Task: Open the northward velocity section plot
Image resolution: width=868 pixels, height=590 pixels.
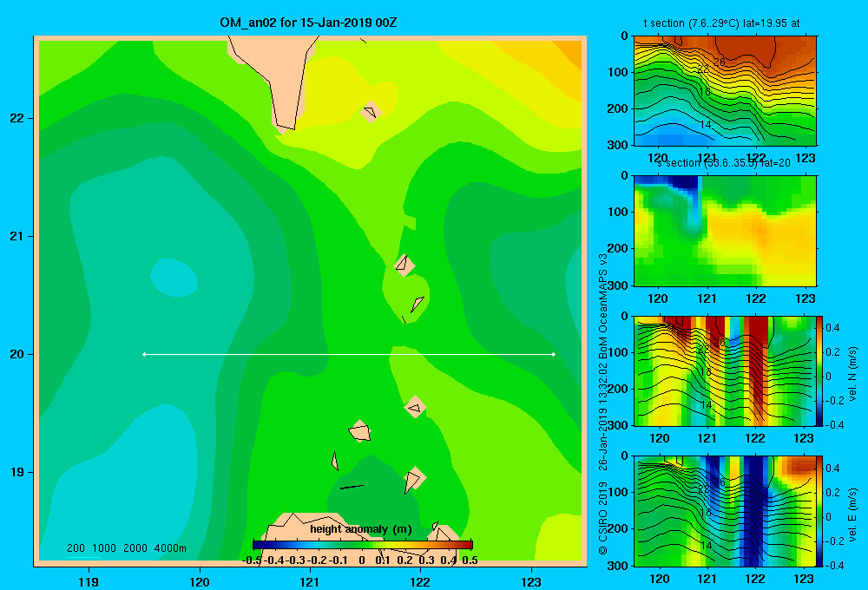Action: [725, 370]
